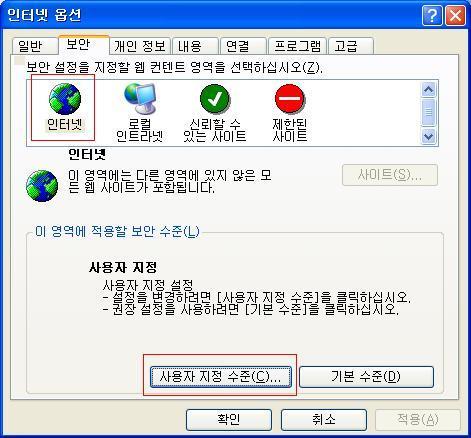Click the 사용자 지정 수준(C)... button
This screenshot has width=471, height=438.
pos(221,377)
